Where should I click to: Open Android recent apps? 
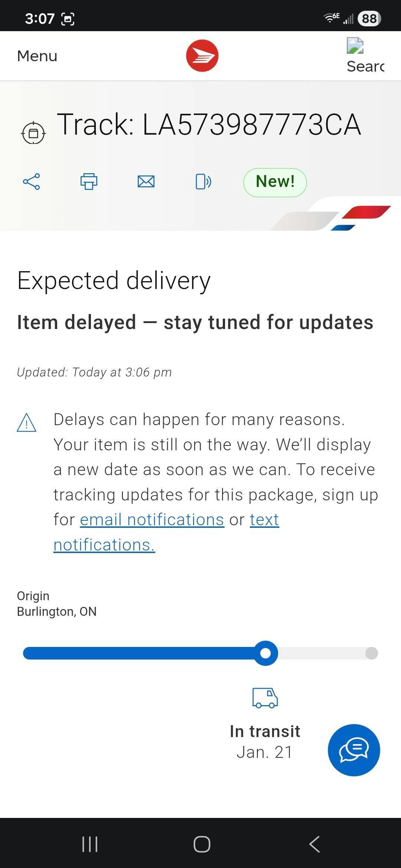(x=89, y=844)
